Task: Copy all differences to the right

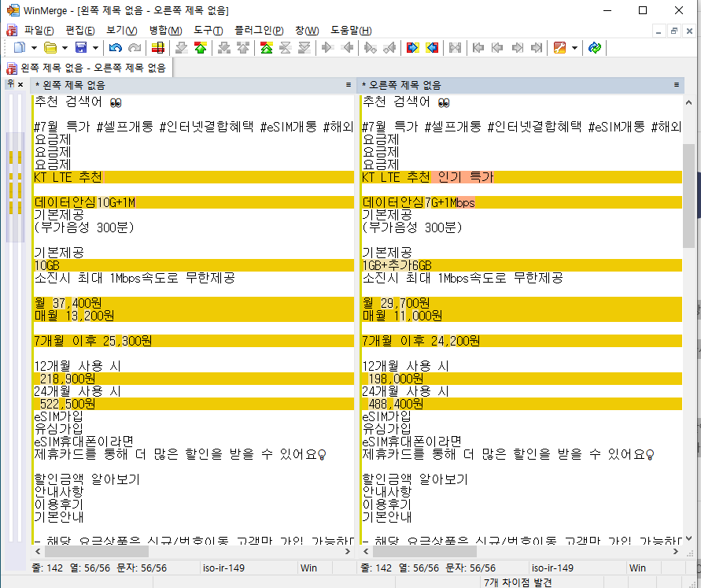Action: 412,47
